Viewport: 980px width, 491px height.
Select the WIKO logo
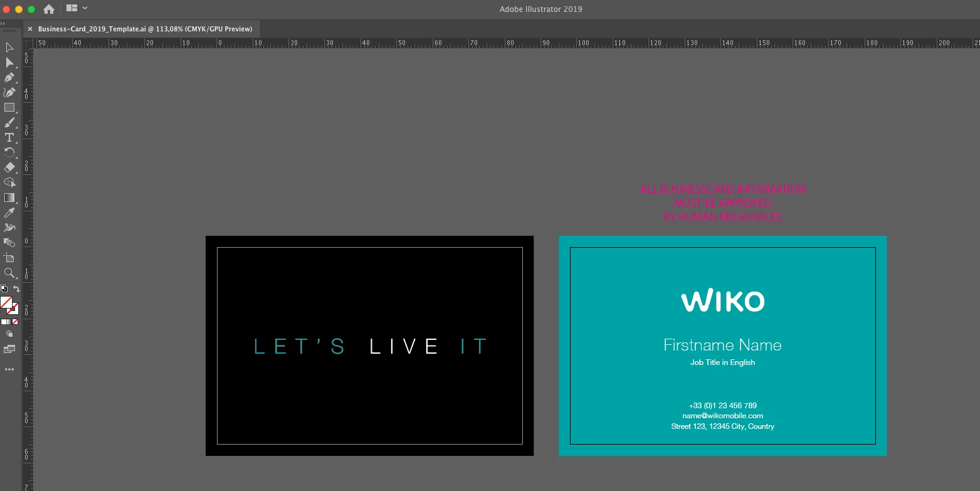(723, 300)
